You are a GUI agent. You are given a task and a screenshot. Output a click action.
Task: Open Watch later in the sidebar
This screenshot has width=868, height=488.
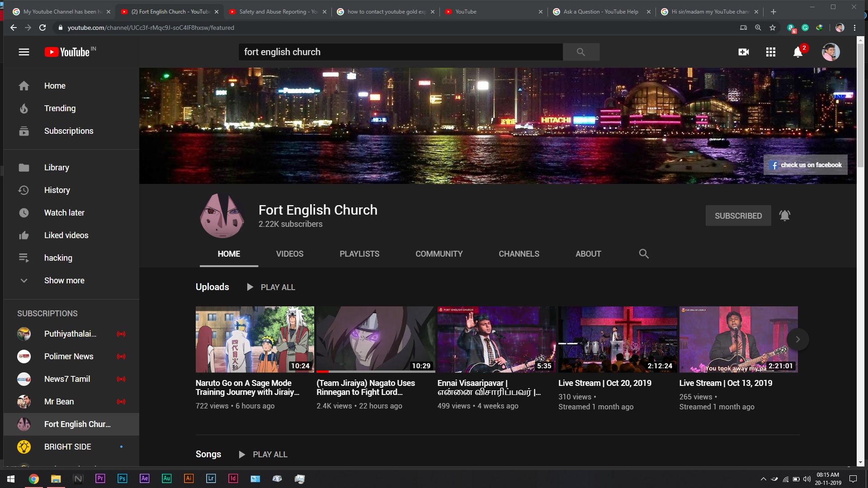[64, 213]
